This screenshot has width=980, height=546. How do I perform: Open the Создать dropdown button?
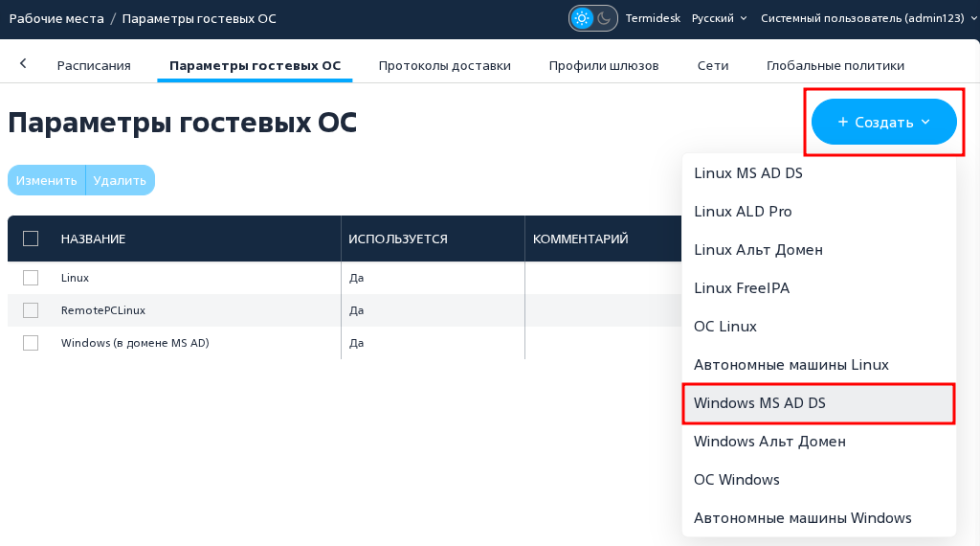[x=883, y=122]
